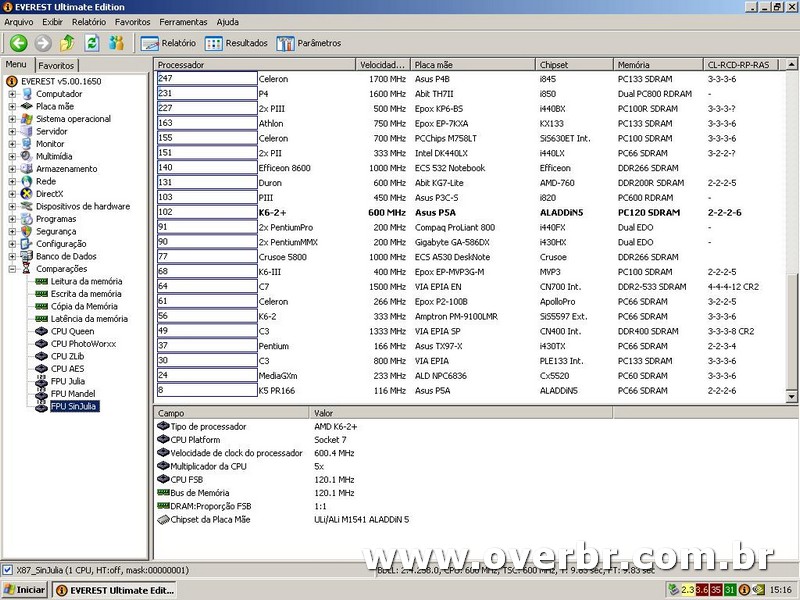Open the Ferramentas menu
The height and width of the screenshot is (600, 800).
point(183,22)
